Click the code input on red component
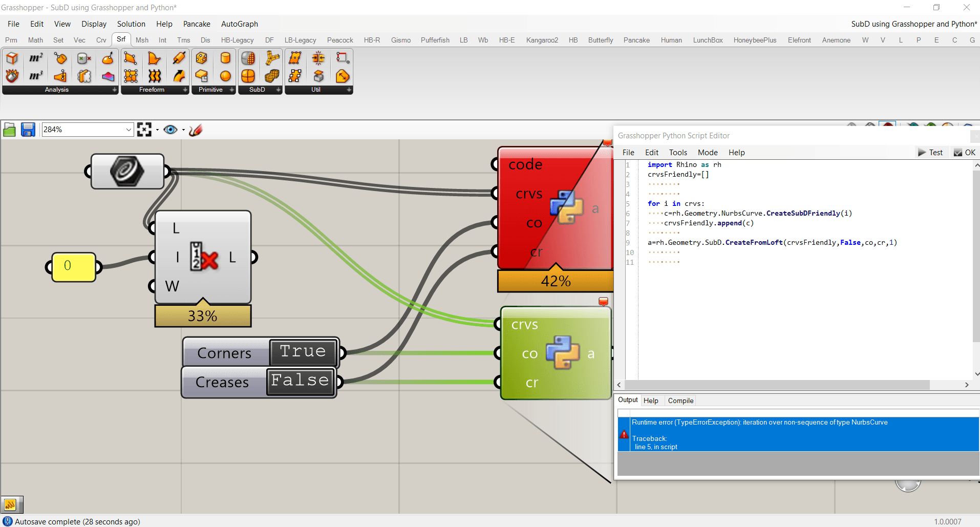The height and width of the screenshot is (527, 980). [x=525, y=164]
